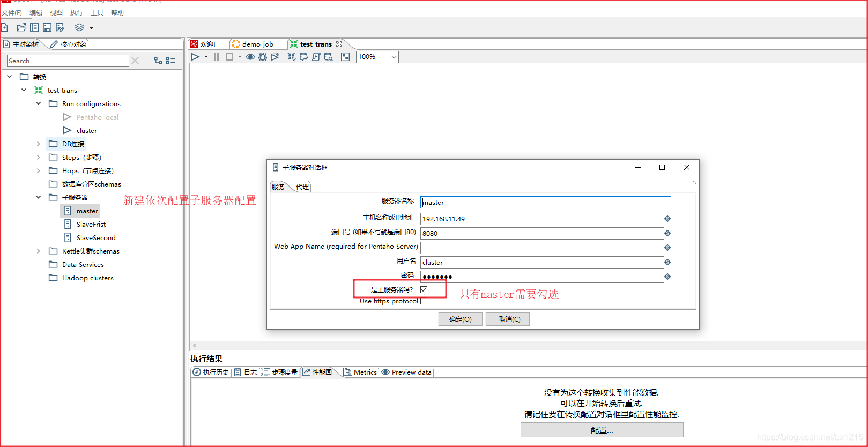Screen dimensions: 868x447
Task: Click the 确定(O) button
Action: 461,319
